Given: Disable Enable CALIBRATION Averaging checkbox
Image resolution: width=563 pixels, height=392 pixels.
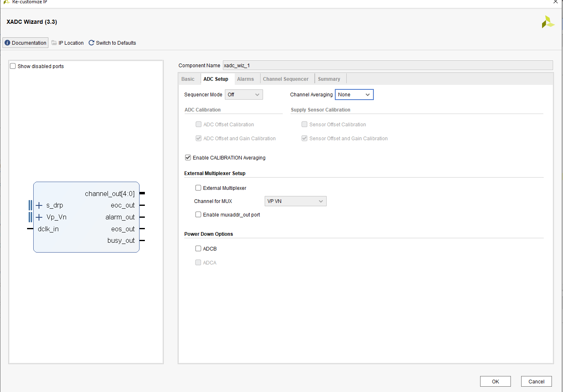Looking at the screenshot, I should pyautogui.click(x=188, y=157).
